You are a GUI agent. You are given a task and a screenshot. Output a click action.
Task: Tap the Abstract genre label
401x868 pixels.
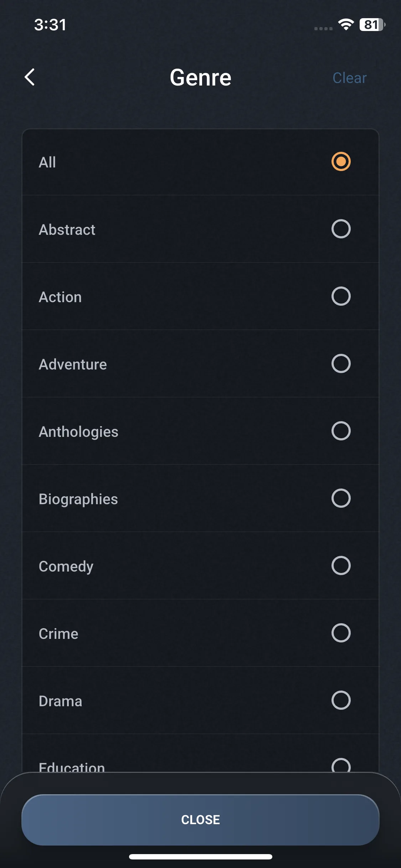[x=67, y=230]
